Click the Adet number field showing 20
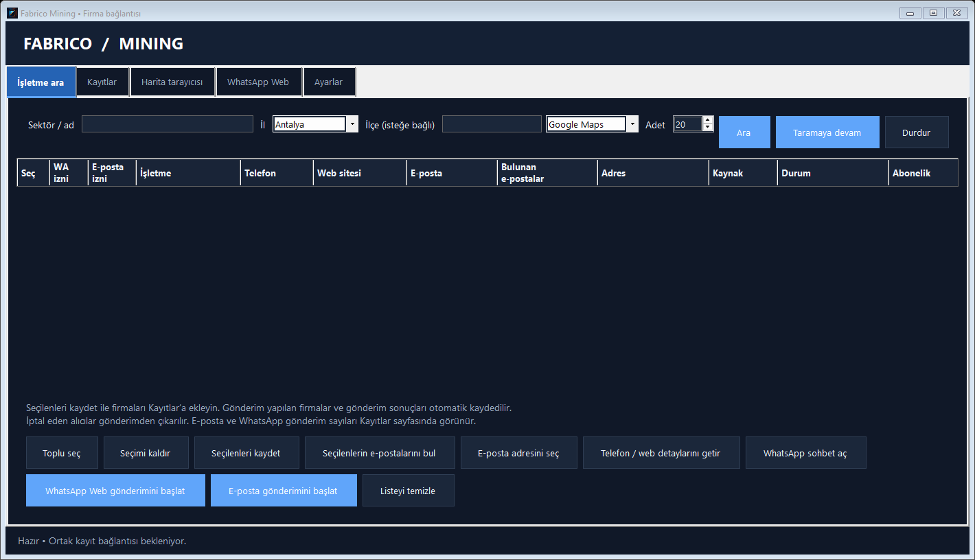The width and height of the screenshot is (975, 560). pos(688,124)
